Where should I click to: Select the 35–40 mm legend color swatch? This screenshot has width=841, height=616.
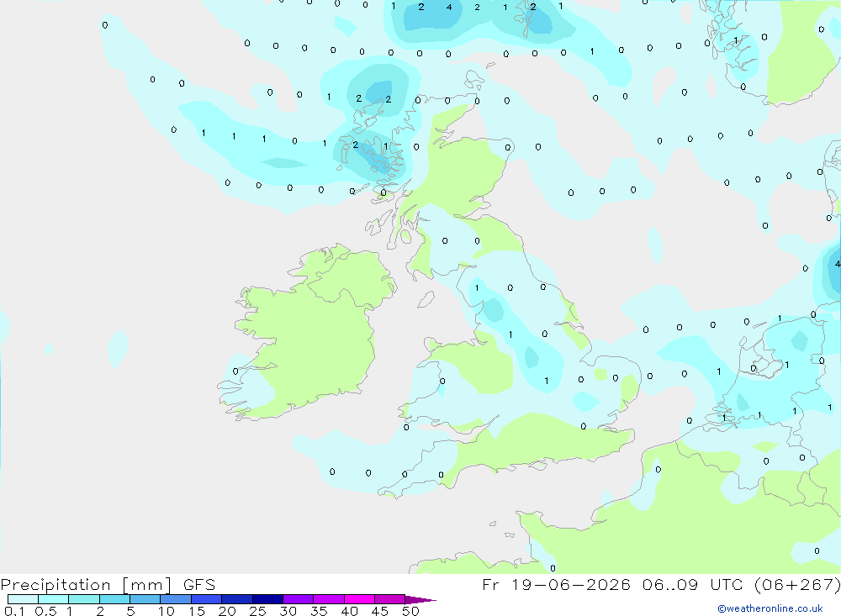pyautogui.click(x=328, y=599)
